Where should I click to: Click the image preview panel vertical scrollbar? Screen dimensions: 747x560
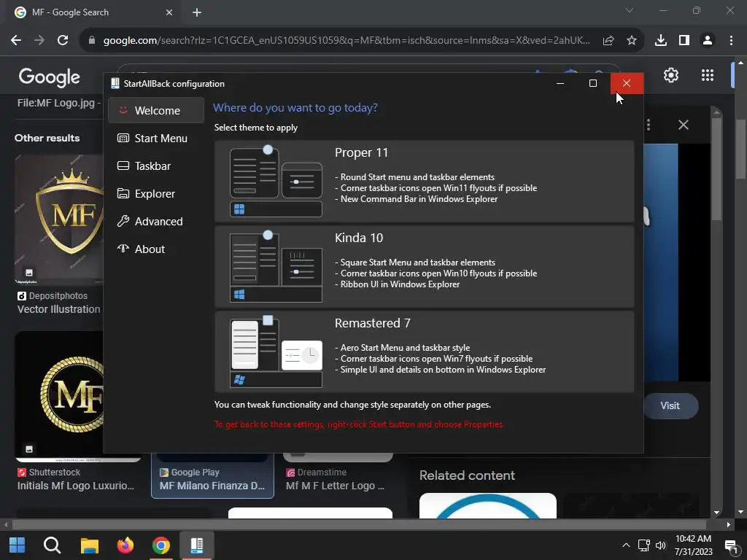point(716,169)
